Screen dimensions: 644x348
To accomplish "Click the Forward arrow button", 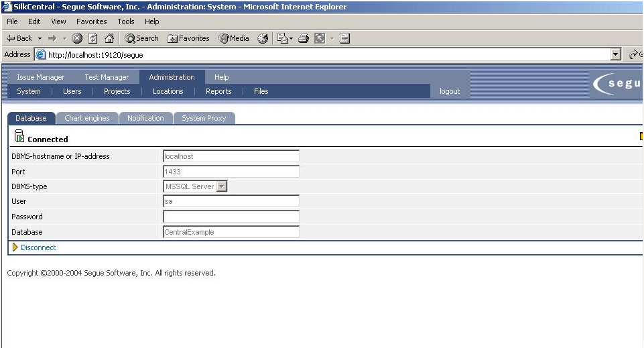I will 52,38.
